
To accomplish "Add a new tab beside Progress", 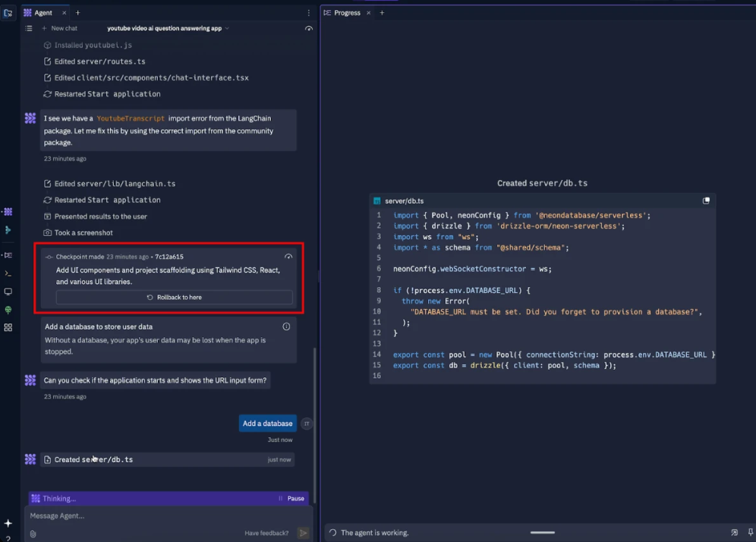I will [x=382, y=13].
